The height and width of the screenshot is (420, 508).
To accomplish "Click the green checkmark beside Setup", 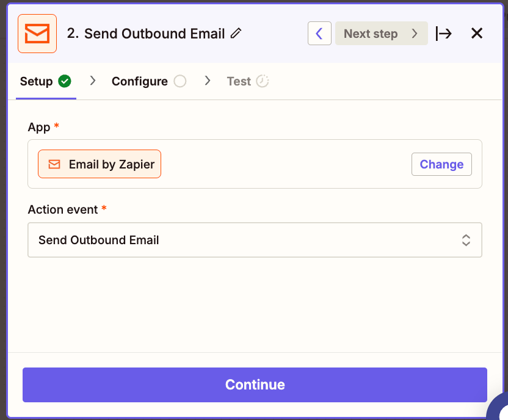I will pos(65,81).
